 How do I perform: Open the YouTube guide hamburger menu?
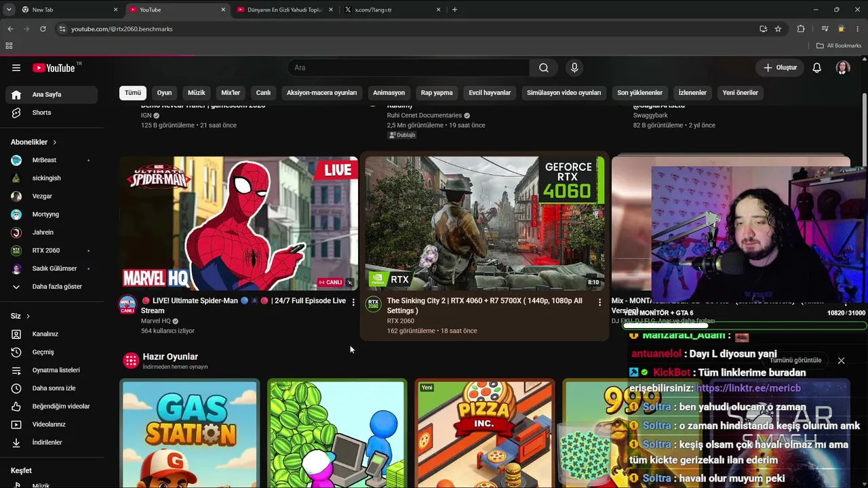(16, 68)
